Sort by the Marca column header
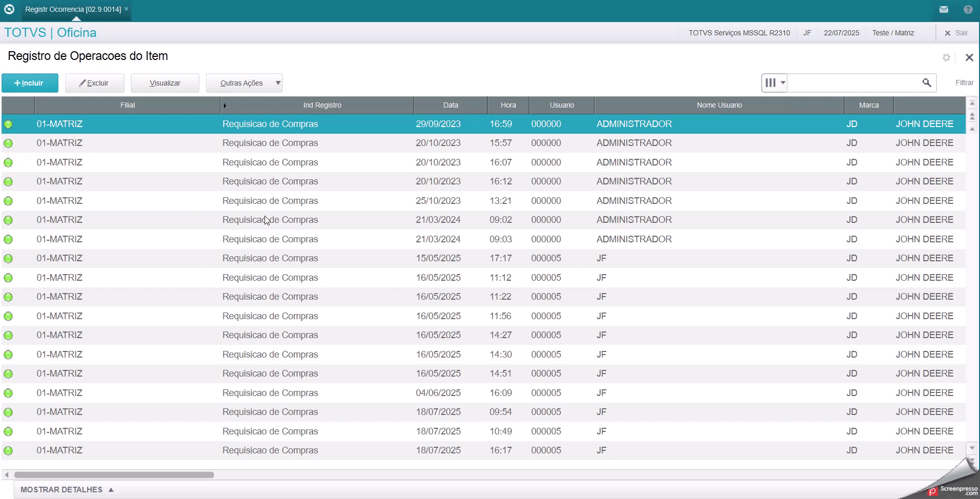This screenshot has width=980, height=499. pos(869,105)
